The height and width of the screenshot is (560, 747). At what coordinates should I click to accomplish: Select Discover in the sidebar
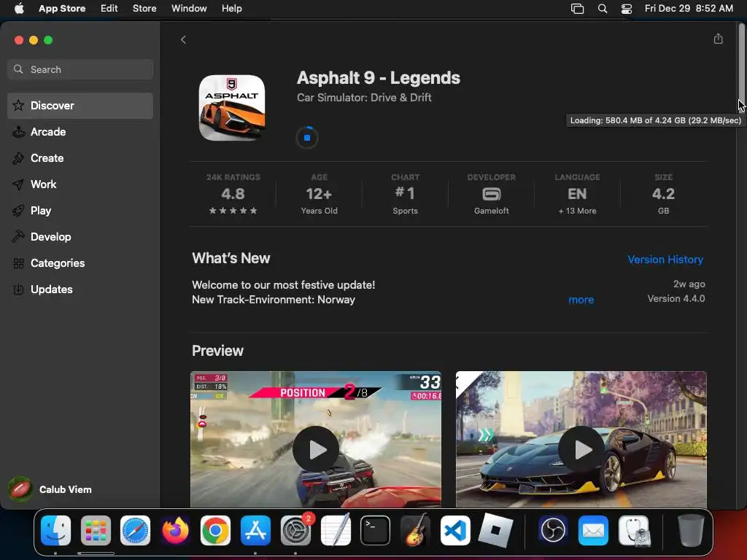[x=80, y=106]
